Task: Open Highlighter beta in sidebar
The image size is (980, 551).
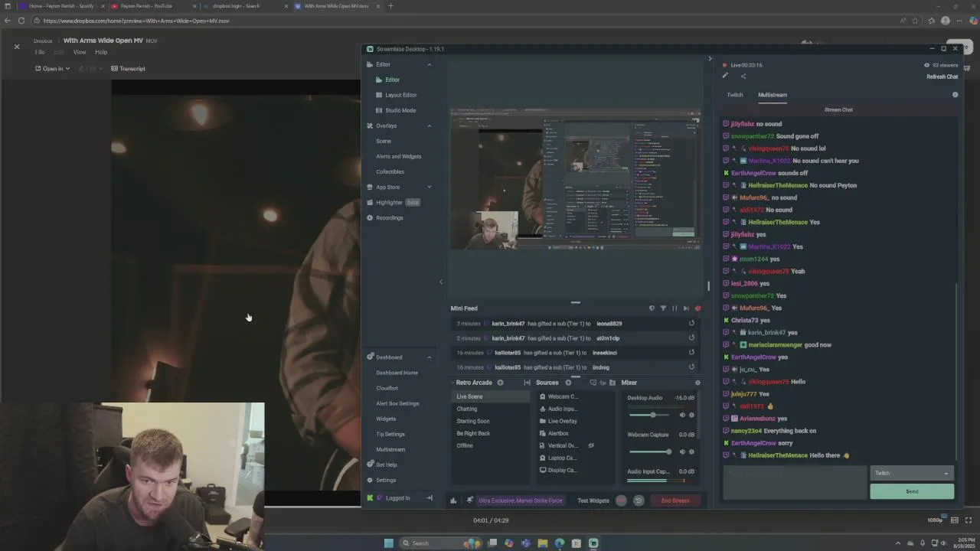Action: pos(393,202)
